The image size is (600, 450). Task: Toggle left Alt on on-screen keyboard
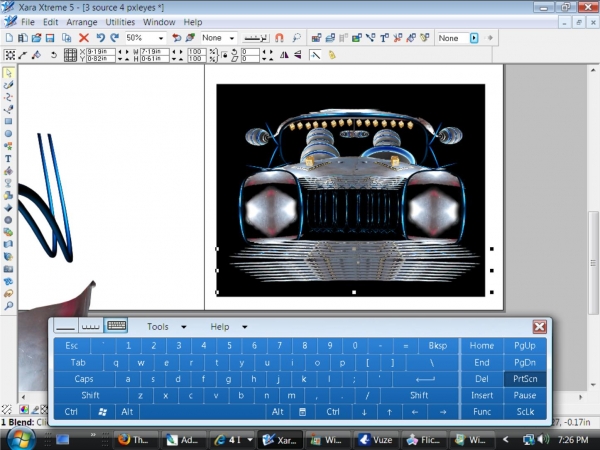127,412
